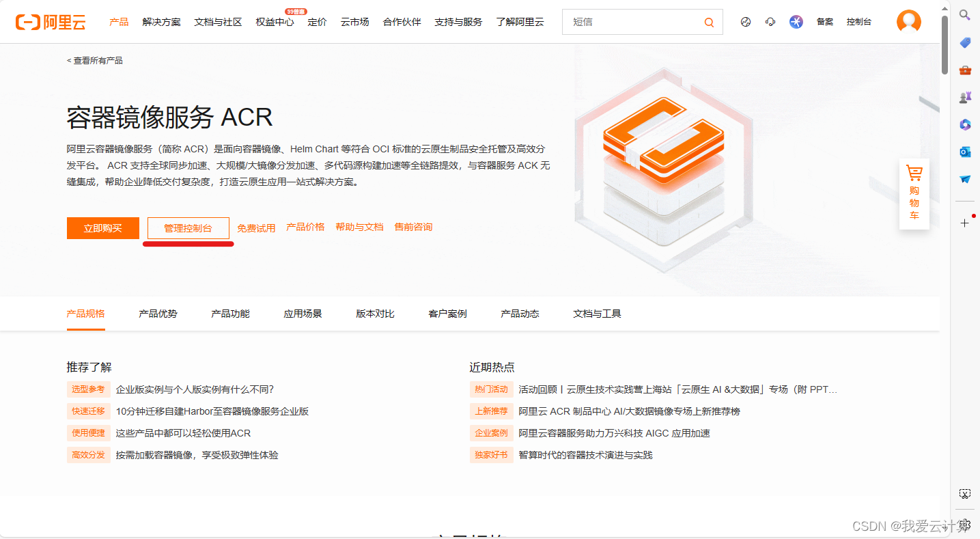Open the international site globe icon
Screen dimensions: 980x539
point(746,22)
